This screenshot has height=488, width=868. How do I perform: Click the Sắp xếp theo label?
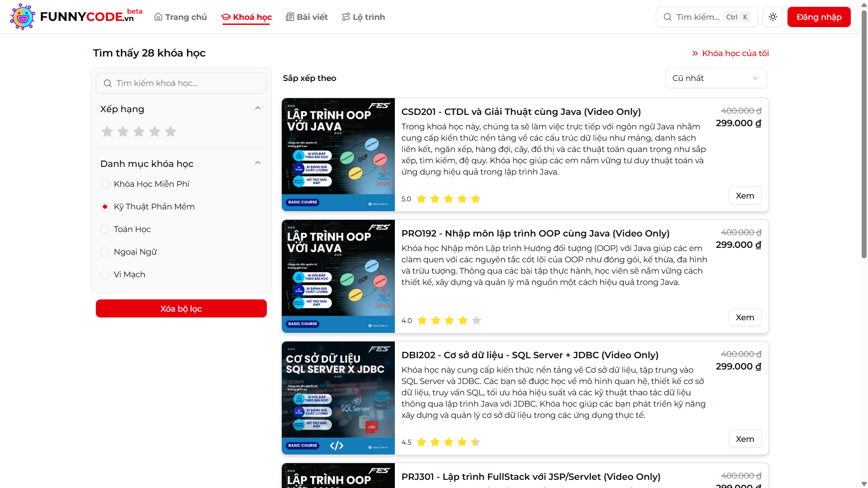pos(309,78)
